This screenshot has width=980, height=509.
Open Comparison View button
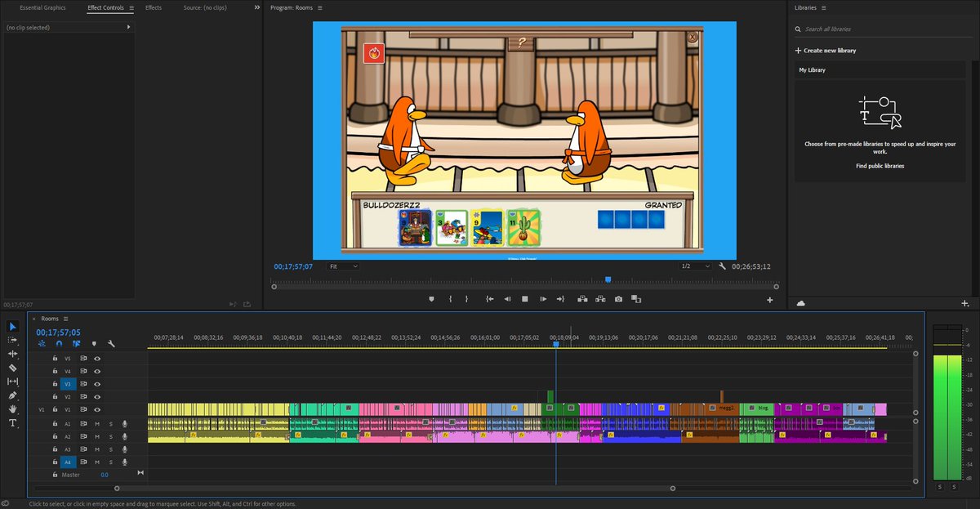click(x=636, y=299)
